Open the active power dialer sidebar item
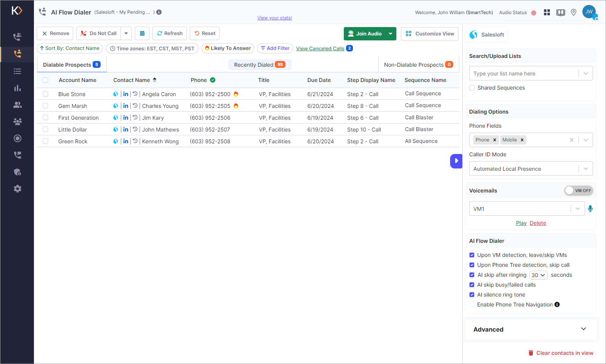606x364 pixels. [x=17, y=54]
